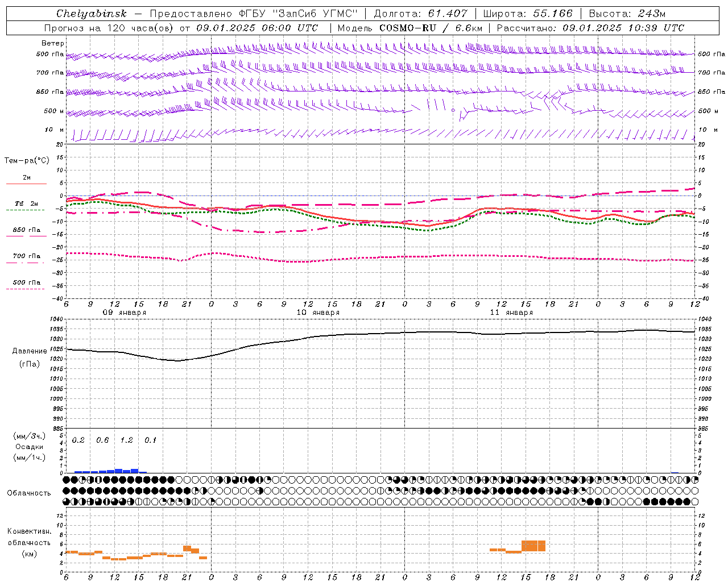Click the 'Высота: 243м' elevation value
This screenshot has width=728, height=582.
[627, 14]
